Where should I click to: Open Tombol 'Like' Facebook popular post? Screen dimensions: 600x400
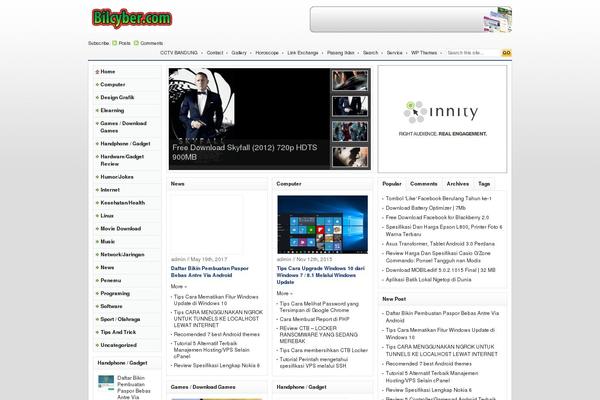(x=438, y=199)
